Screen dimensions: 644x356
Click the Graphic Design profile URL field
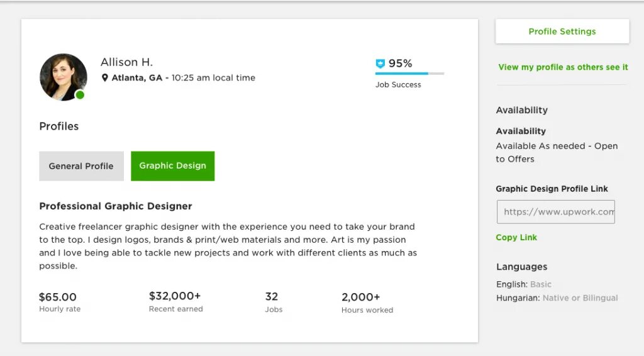point(556,212)
